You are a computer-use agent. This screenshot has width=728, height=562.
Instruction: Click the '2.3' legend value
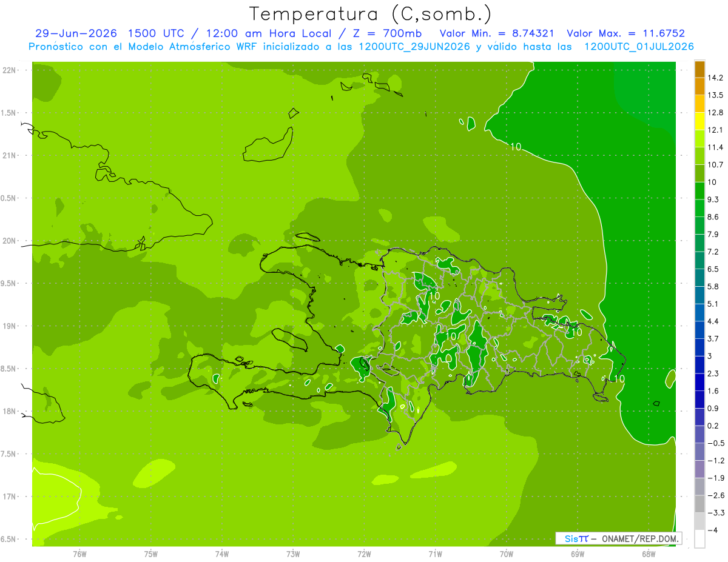713,373
